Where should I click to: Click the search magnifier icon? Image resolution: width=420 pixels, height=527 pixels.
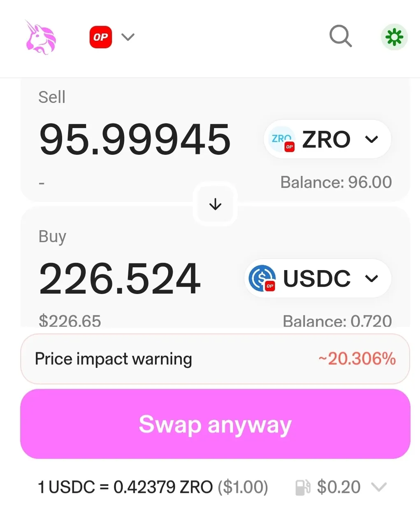pyautogui.click(x=341, y=36)
